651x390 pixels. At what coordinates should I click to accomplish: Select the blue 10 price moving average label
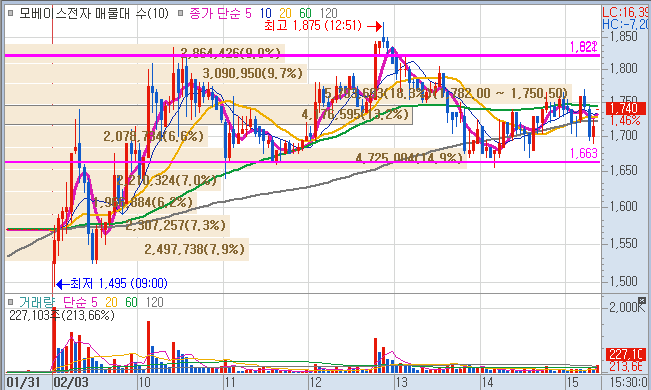(x=266, y=13)
